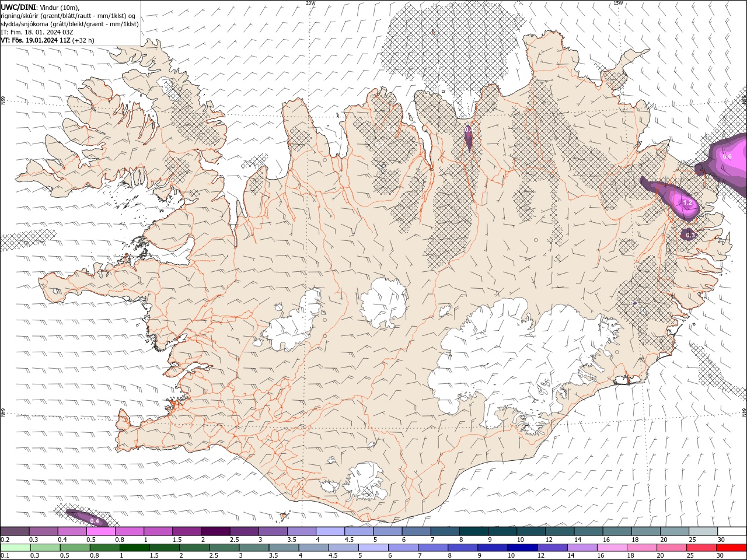
Task: Click the small island off the south coast
Action: (x=285, y=516)
